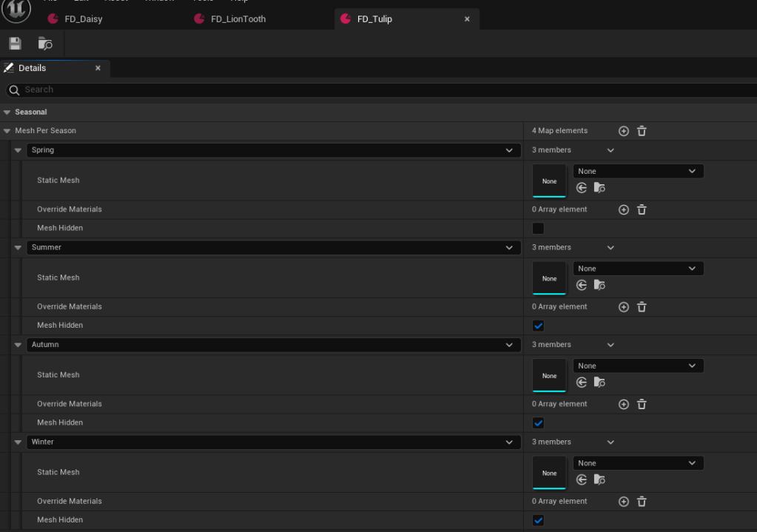This screenshot has width=757, height=532.
Task: Open the Autumn season key dropdown
Action: point(273,345)
